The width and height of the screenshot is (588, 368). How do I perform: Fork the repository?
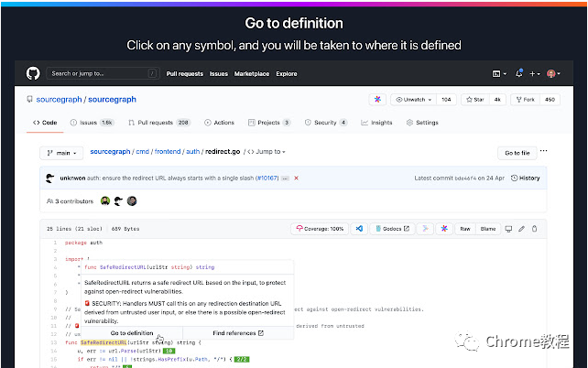tap(525, 99)
